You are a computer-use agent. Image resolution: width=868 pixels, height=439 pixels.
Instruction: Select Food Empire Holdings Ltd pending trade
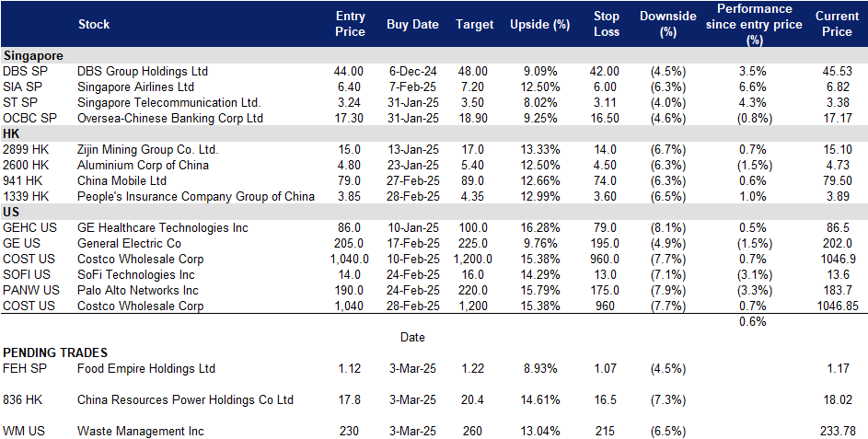[x=146, y=368]
